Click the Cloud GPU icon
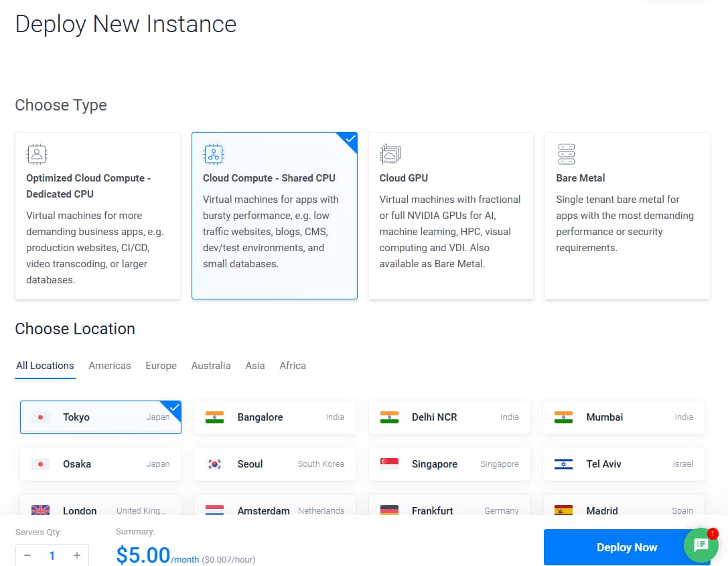Viewport: 728px width, 566px height. click(390, 154)
